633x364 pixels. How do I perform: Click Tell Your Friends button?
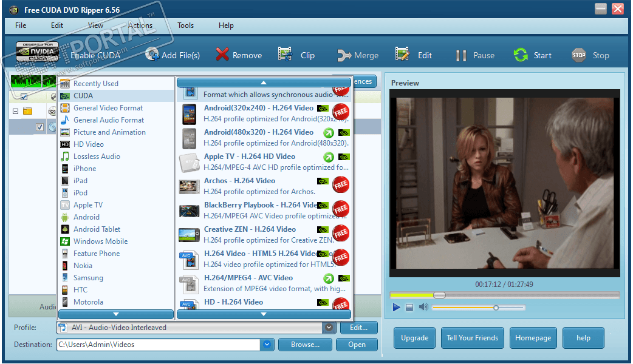click(473, 338)
